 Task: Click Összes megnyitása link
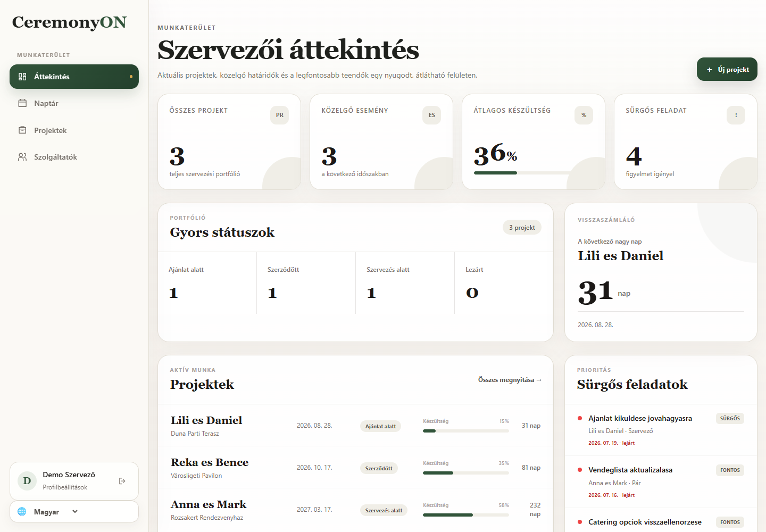point(510,380)
